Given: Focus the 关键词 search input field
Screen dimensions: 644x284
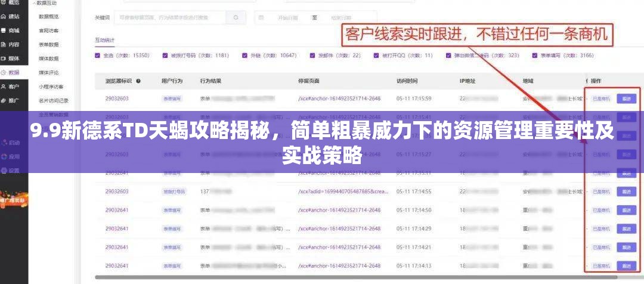Looking at the screenshot, I should [169, 18].
